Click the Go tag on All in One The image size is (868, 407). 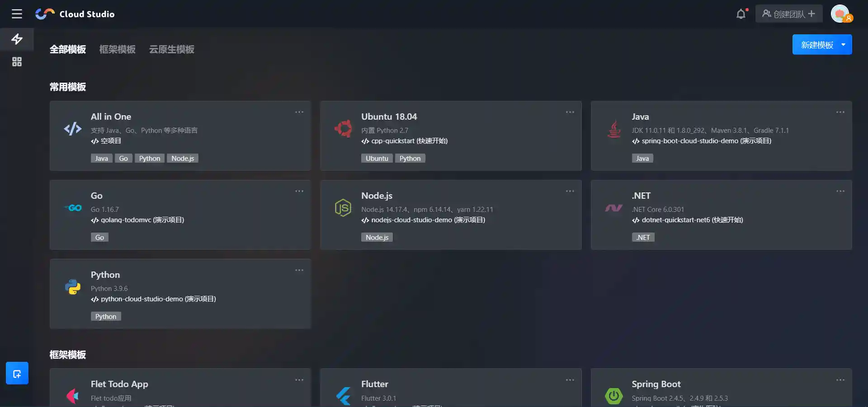tap(123, 159)
